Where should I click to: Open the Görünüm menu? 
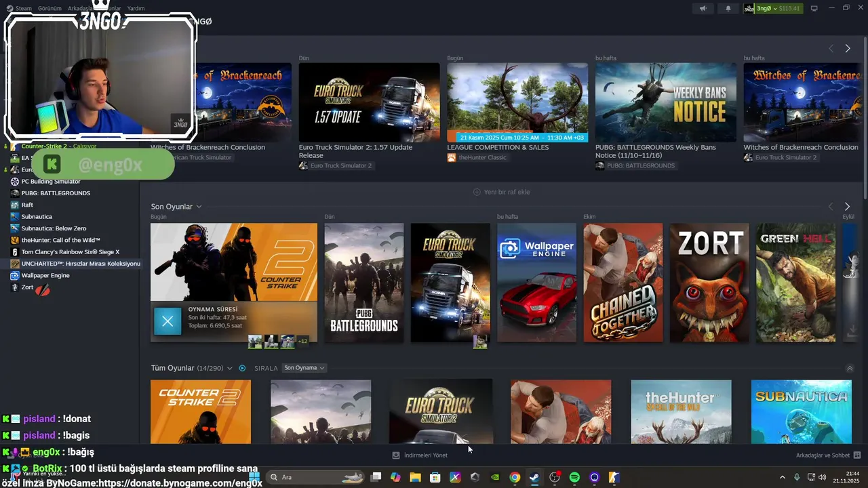pos(50,9)
